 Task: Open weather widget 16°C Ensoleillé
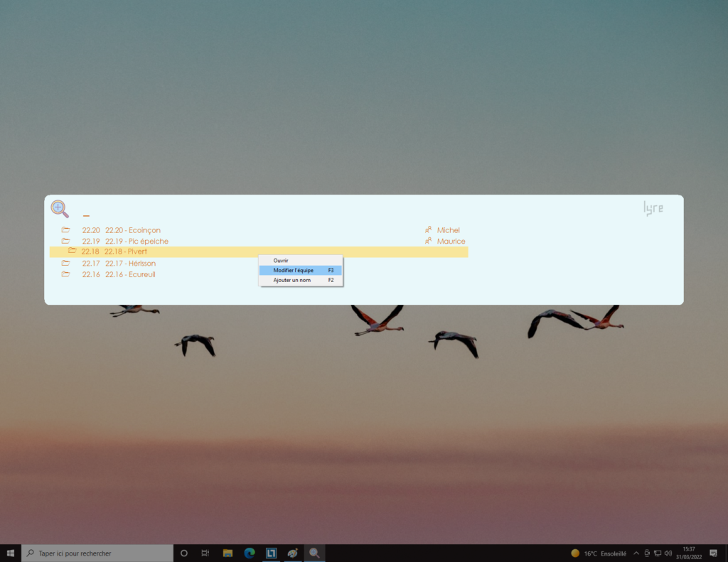(x=599, y=553)
